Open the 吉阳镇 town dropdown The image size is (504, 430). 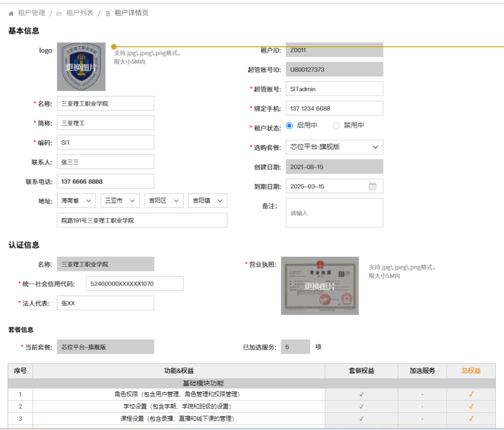[x=207, y=201]
